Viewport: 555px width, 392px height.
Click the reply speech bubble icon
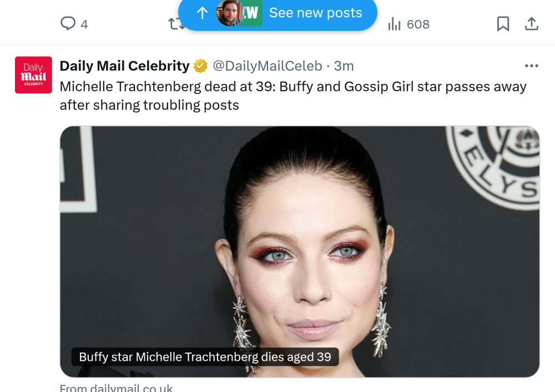tap(68, 24)
